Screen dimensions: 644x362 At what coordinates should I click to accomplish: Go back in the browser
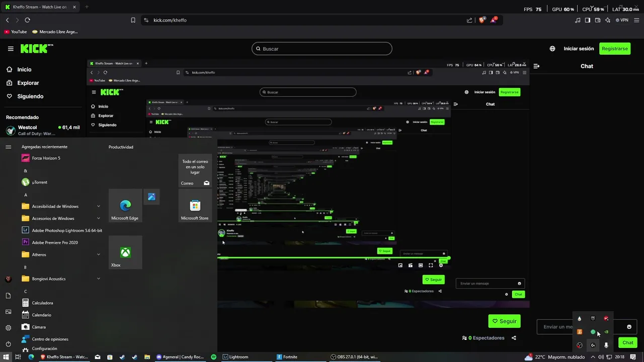coord(7,20)
